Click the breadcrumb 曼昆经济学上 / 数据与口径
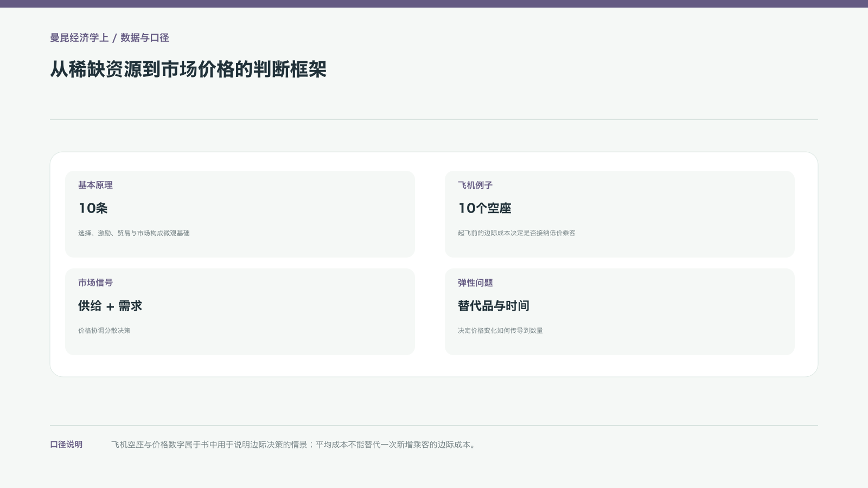Viewport: 868px width, 488px height. pos(110,38)
